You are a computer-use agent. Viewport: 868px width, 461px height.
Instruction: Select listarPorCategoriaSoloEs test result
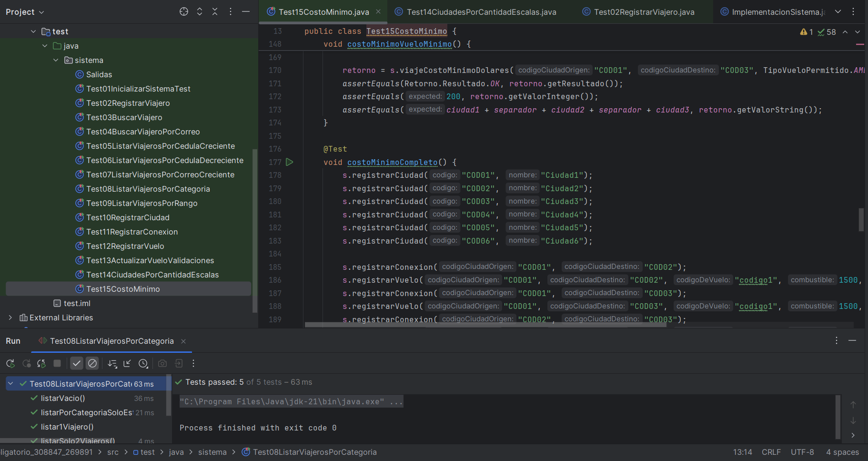pos(87,412)
